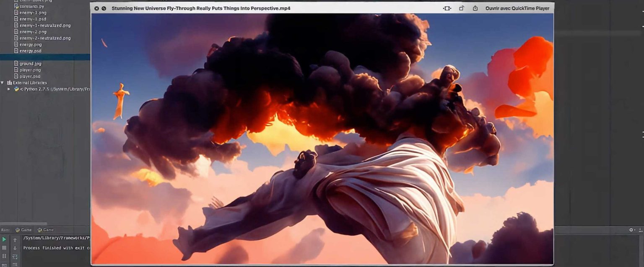Click the Stop process icon
644x267 pixels.
[x=4, y=248]
